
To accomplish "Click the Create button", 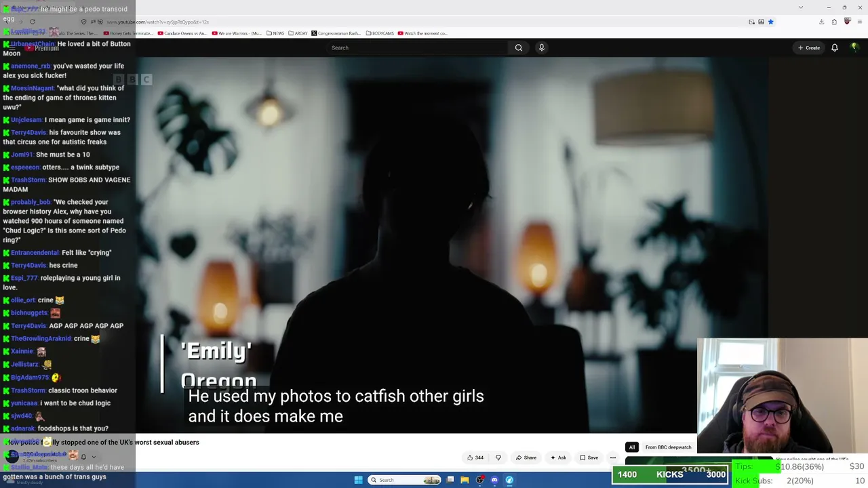I will (809, 47).
